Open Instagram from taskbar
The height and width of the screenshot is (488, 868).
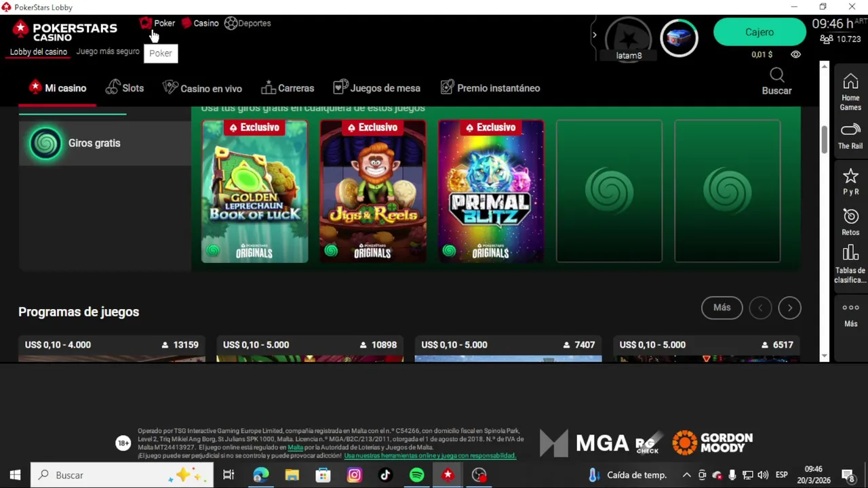tap(354, 475)
